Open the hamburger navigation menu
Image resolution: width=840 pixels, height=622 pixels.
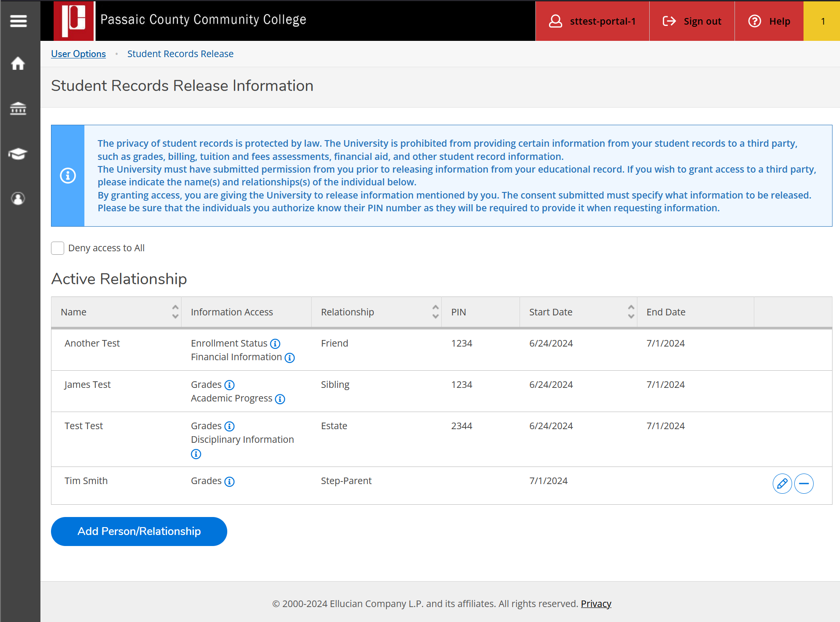[x=18, y=21]
